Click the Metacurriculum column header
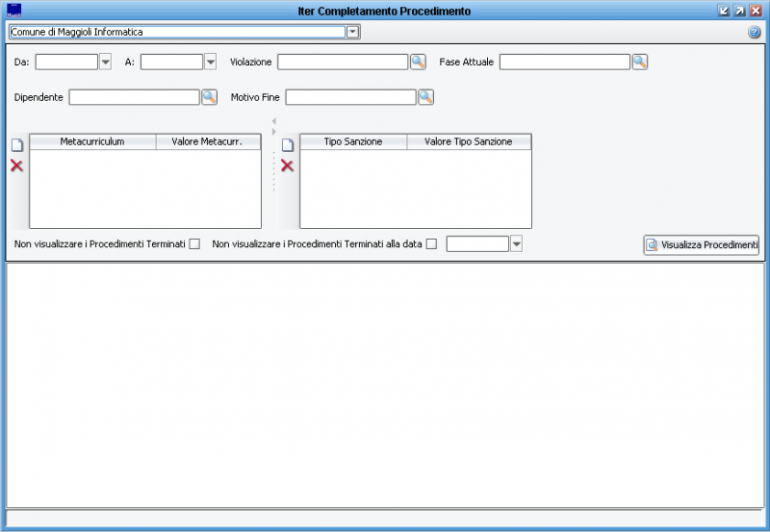Image resolution: width=770 pixels, height=532 pixels. (x=92, y=141)
